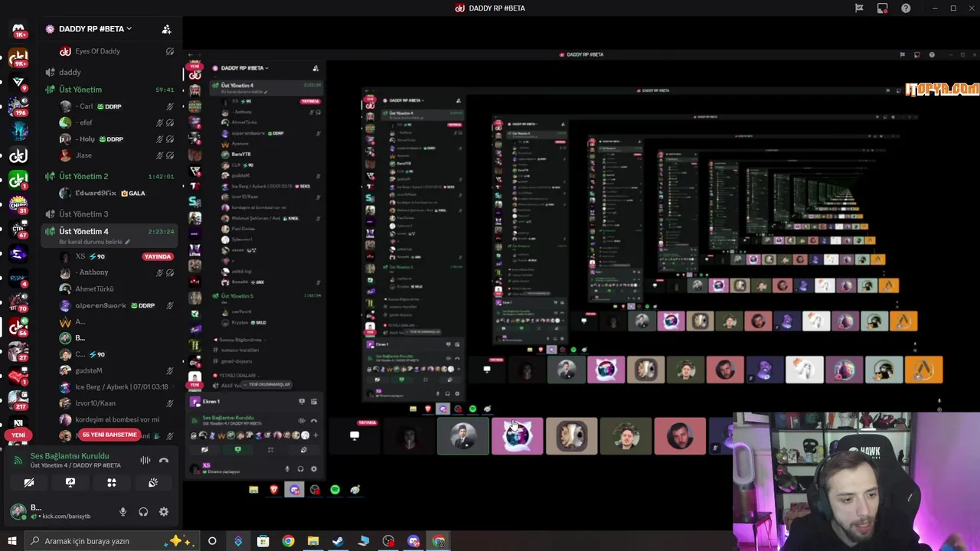Viewport: 980px width, 551px height.
Task: Open File Explorer from the taskbar
Action: [x=312, y=541]
